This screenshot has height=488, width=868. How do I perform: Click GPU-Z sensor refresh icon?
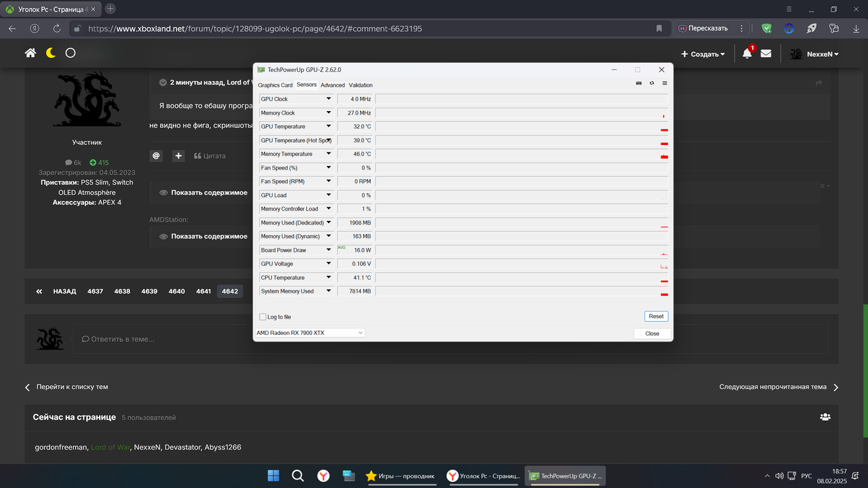click(652, 83)
